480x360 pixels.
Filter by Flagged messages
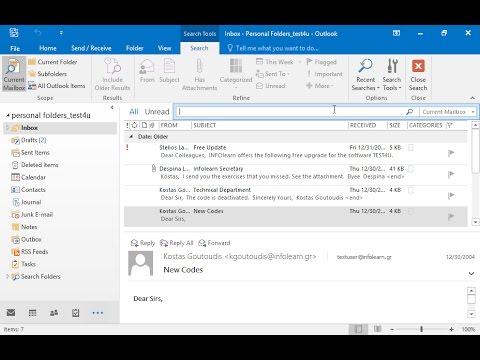(x=322, y=62)
